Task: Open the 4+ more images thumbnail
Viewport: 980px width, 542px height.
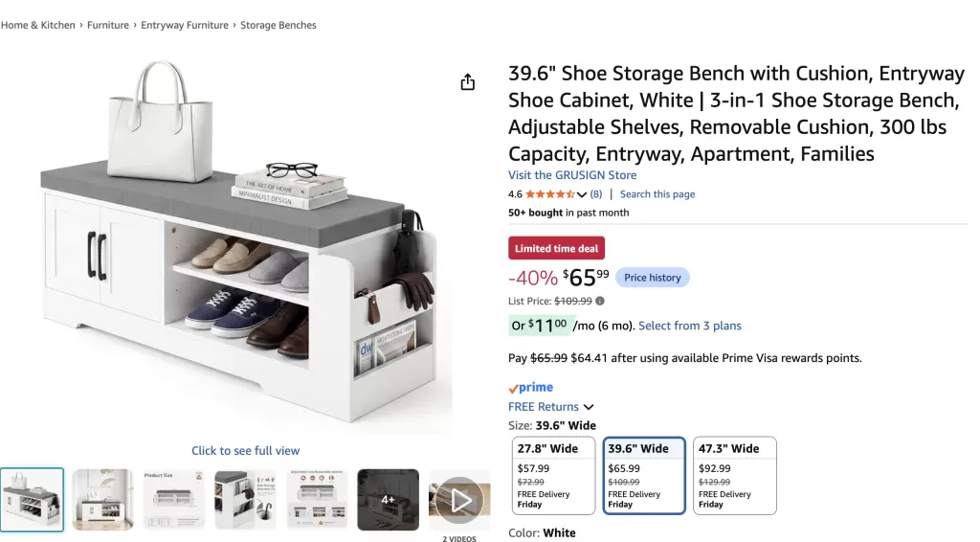Action: (389, 500)
